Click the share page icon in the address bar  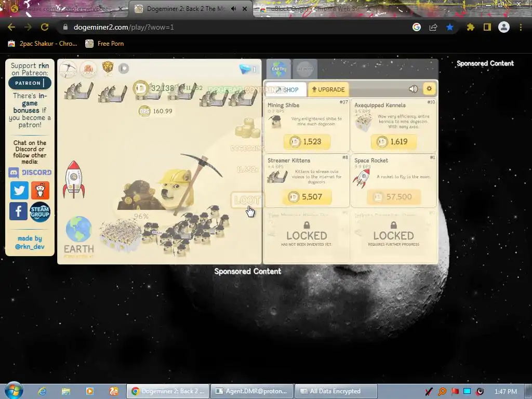(x=433, y=27)
